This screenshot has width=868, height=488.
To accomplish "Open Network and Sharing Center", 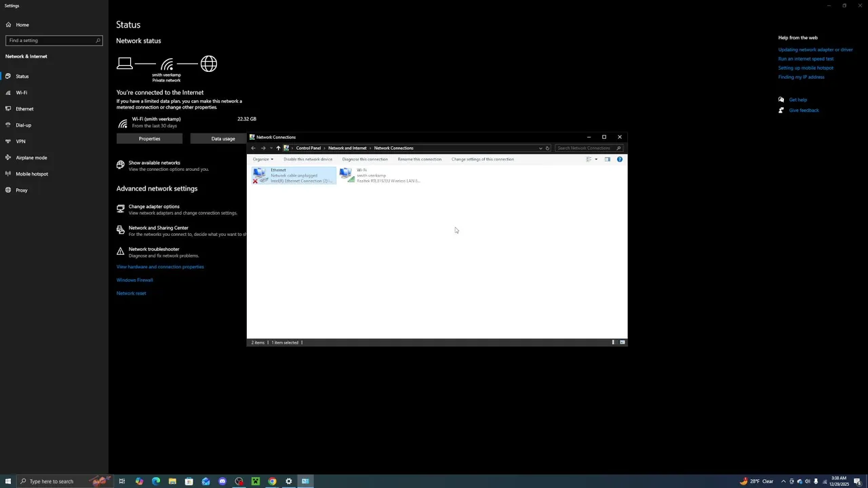I will (181, 230).
